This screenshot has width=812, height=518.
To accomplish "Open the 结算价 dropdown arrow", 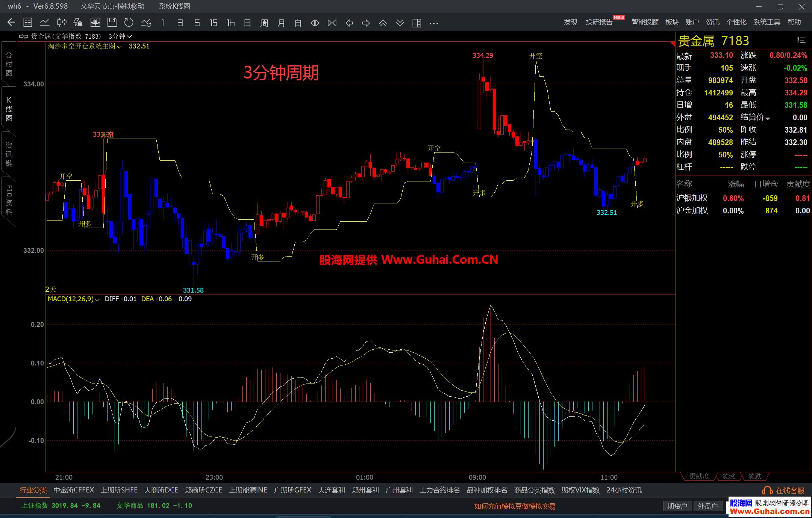I will pos(768,118).
